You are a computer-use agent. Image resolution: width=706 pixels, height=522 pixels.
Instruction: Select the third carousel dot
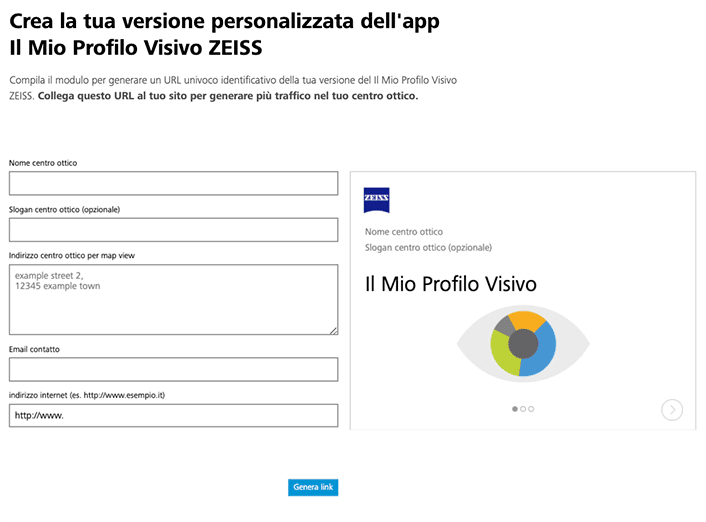point(531,409)
